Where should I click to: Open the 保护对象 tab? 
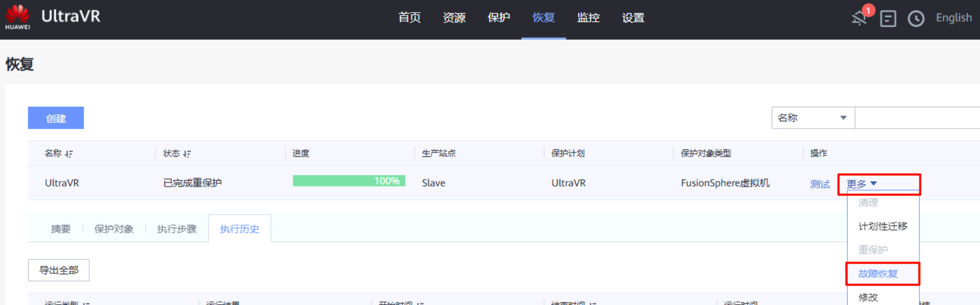tap(114, 229)
